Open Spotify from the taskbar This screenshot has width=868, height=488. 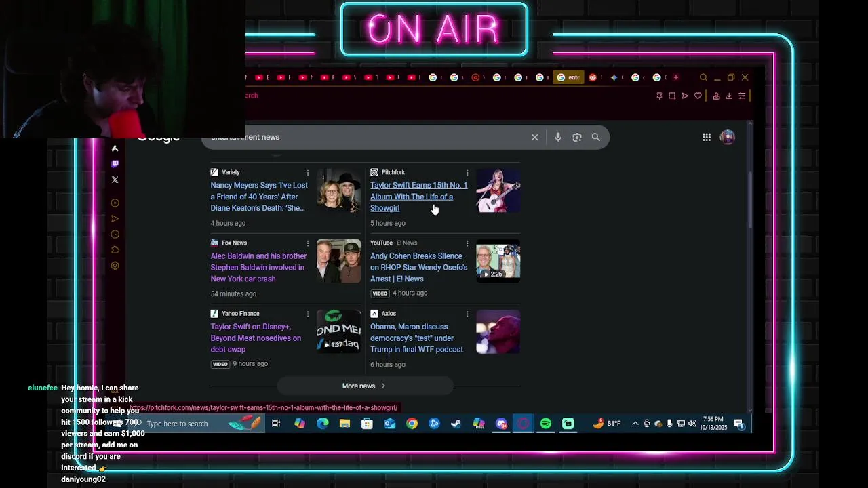546,424
